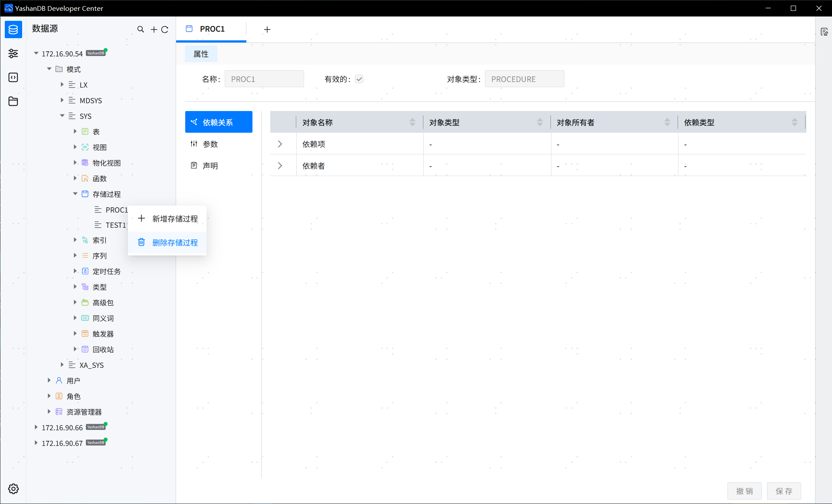The image size is (832, 504).
Task: Open the notes icon at top right
Action: coord(824,32)
